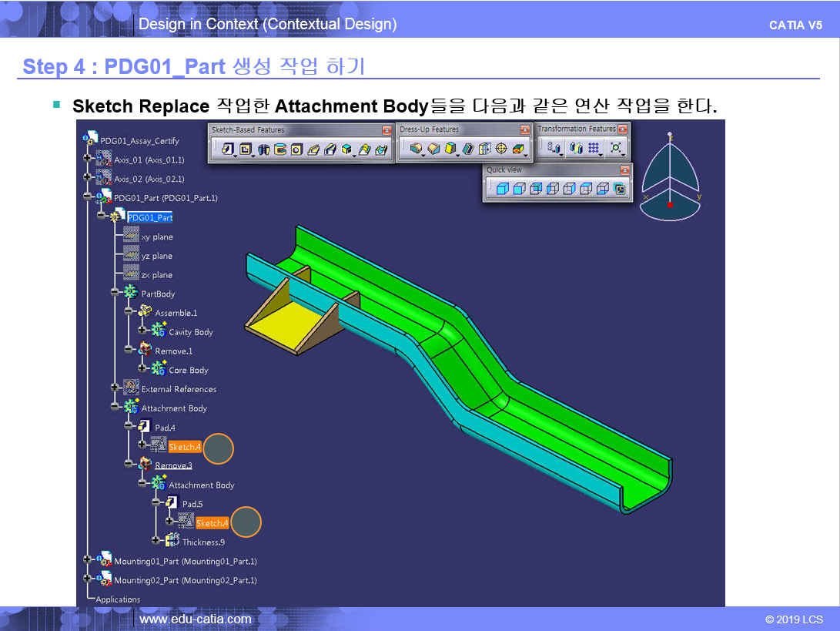Image resolution: width=840 pixels, height=631 pixels.
Task: Click the Chamfer tool icon
Action: (433, 149)
